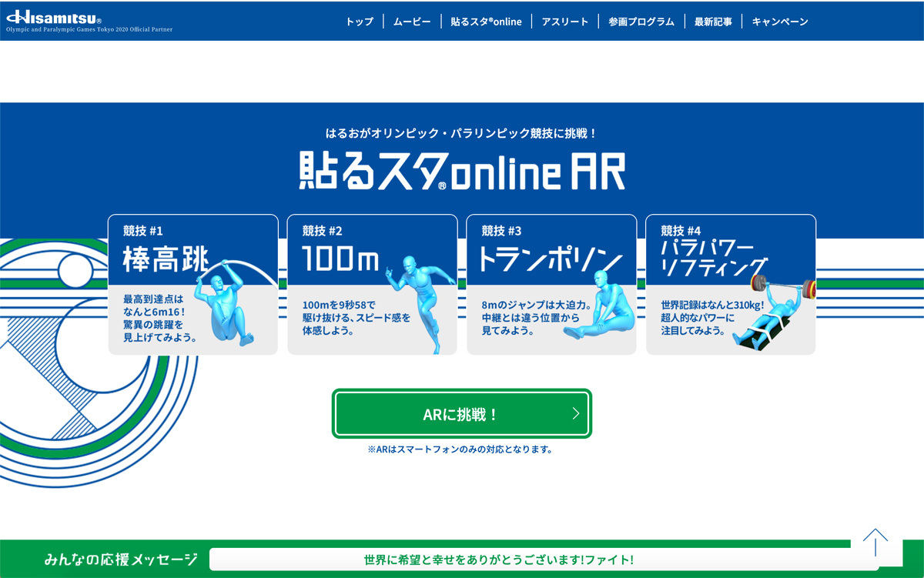Viewport: 924px width, 578px height.
Task: Click the 貼るスタ online AR title
Action: 462,171
